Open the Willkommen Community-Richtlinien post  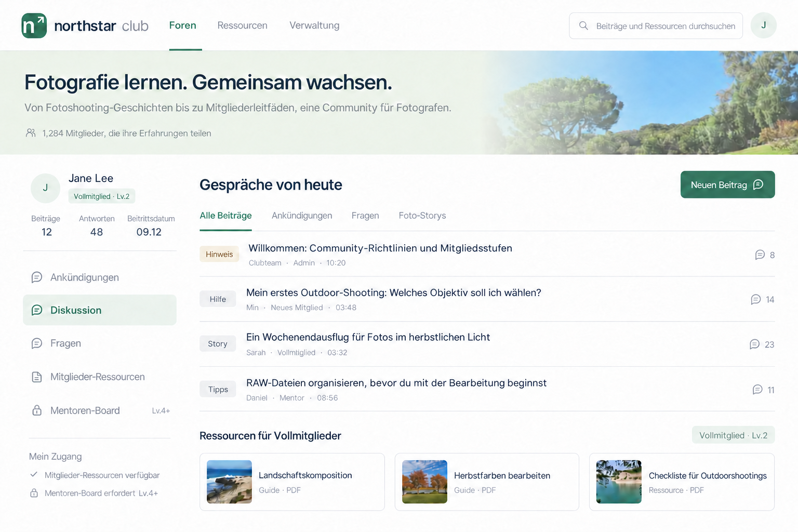tap(380, 248)
